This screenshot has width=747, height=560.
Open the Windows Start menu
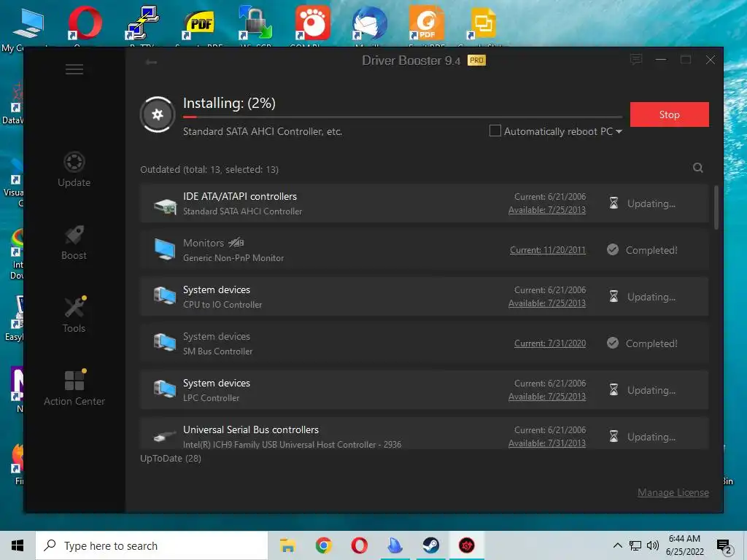[18, 545]
